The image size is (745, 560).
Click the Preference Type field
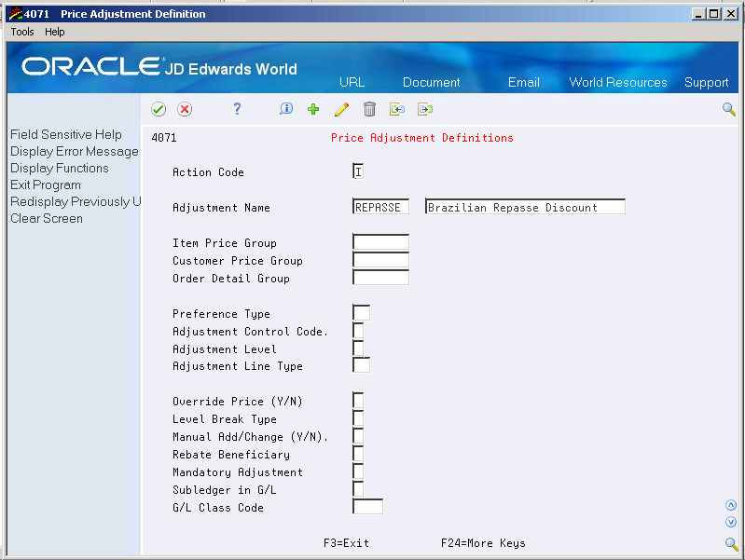click(x=361, y=313)
